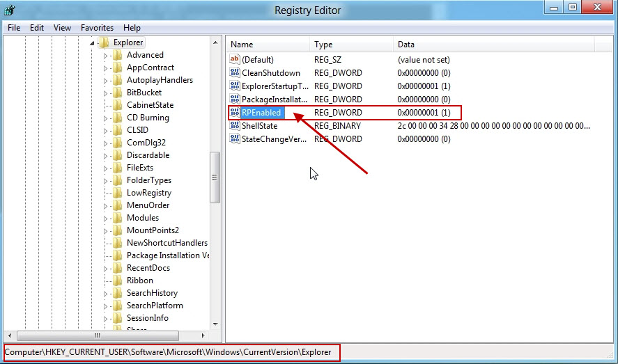Open the Help menu
The width and height of the screenshot is (618, 364).
[132, 28]
